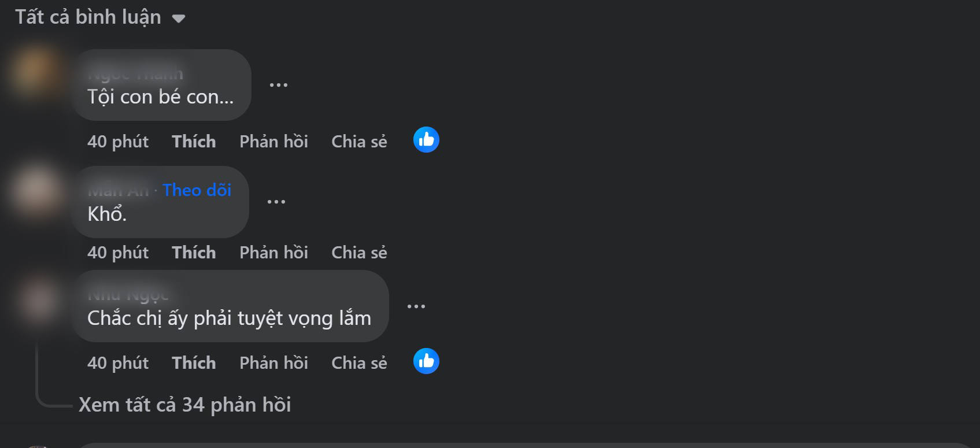The height and width of the screenshot is (448, 980).
Task: View like reaction on 'Chắc chị ấy' comment
Action: coord(426,361)
